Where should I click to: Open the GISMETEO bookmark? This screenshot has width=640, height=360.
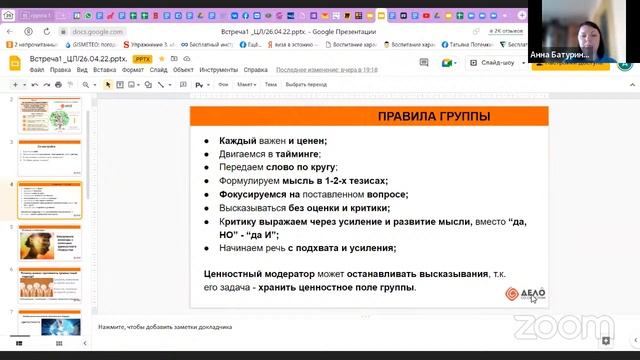(x=91, y=44)
